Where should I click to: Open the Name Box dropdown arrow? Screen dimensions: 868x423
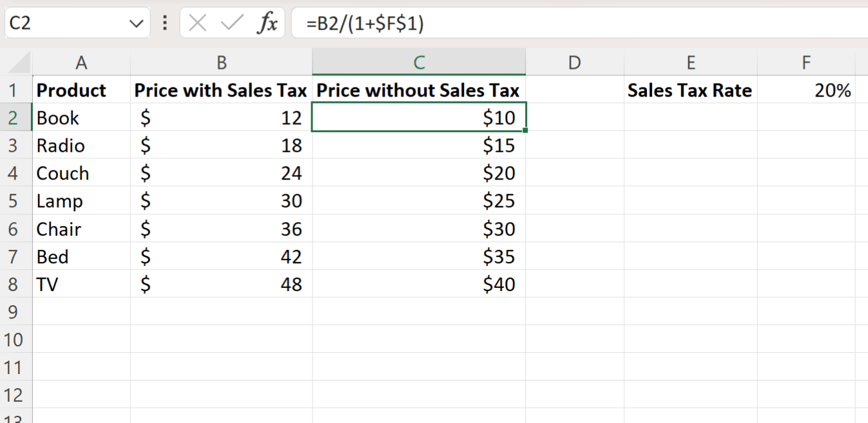136,24
